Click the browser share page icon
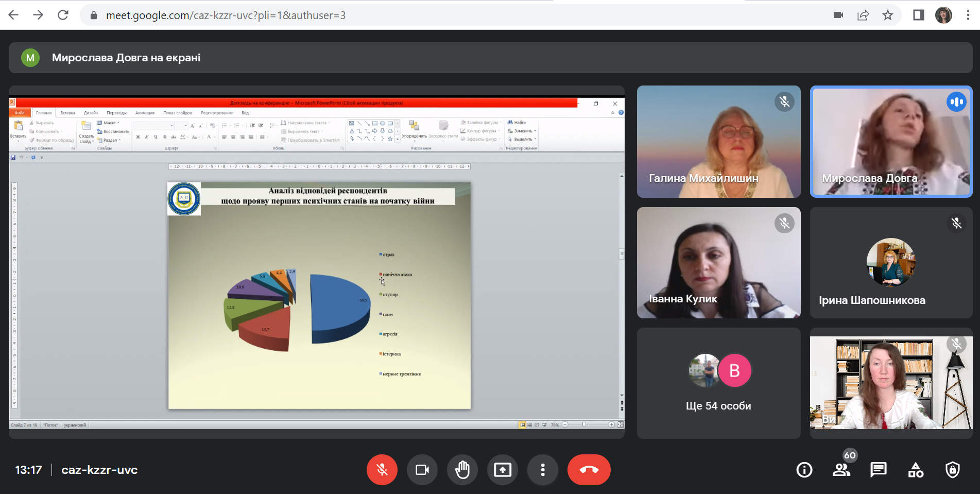 (x=863, y=15)
